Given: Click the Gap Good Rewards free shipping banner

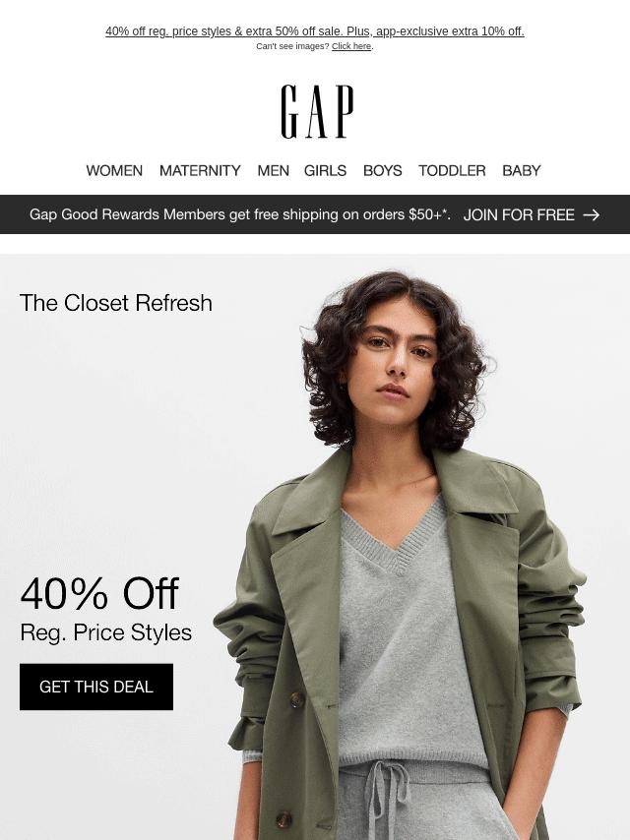Looking at the screenshot, I should tap(315, 214).
